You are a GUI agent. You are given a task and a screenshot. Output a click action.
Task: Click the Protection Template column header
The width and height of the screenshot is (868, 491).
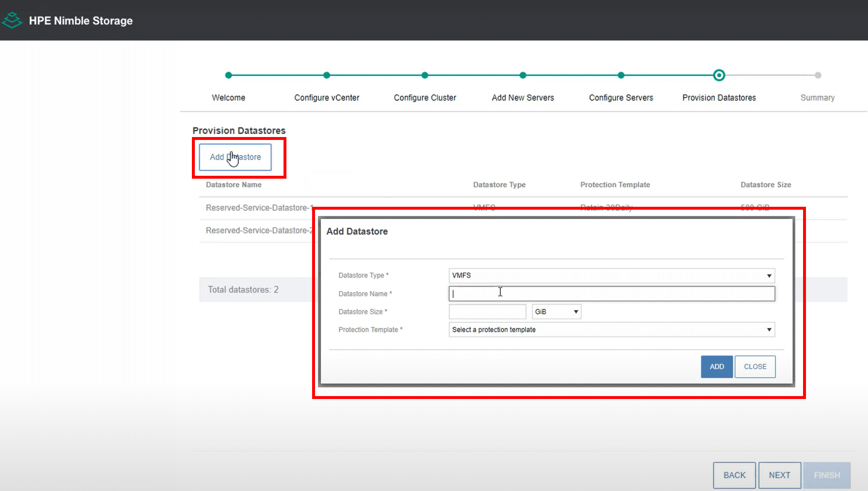[615, 184]
